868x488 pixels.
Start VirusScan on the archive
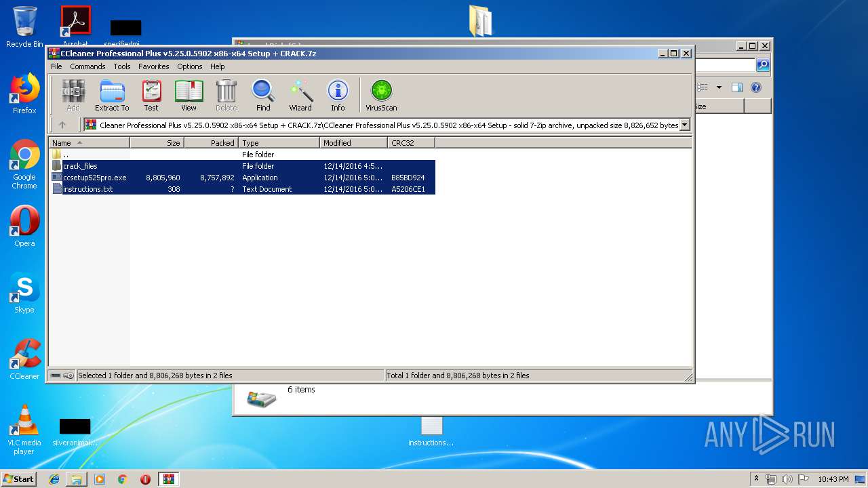pos(381,95)
